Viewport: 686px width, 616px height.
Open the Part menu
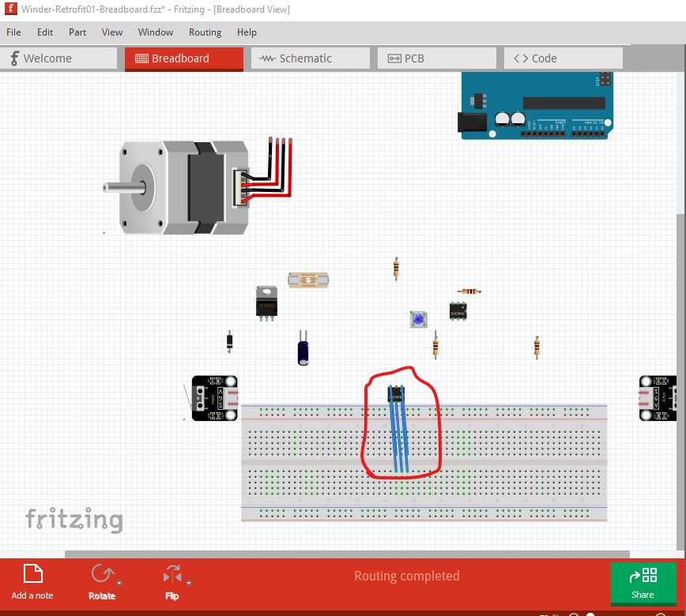pyautogui.click(x=77, y=32)
